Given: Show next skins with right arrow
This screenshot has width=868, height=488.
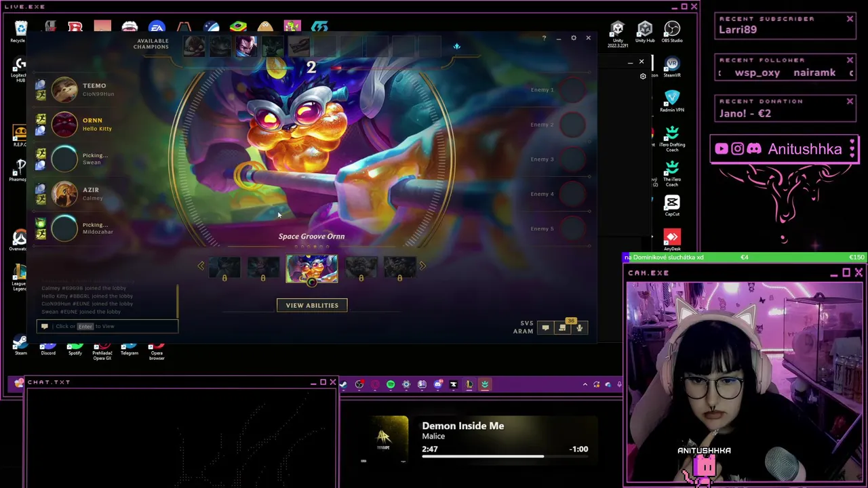Looking at the screenshot, I should (422, 266).
